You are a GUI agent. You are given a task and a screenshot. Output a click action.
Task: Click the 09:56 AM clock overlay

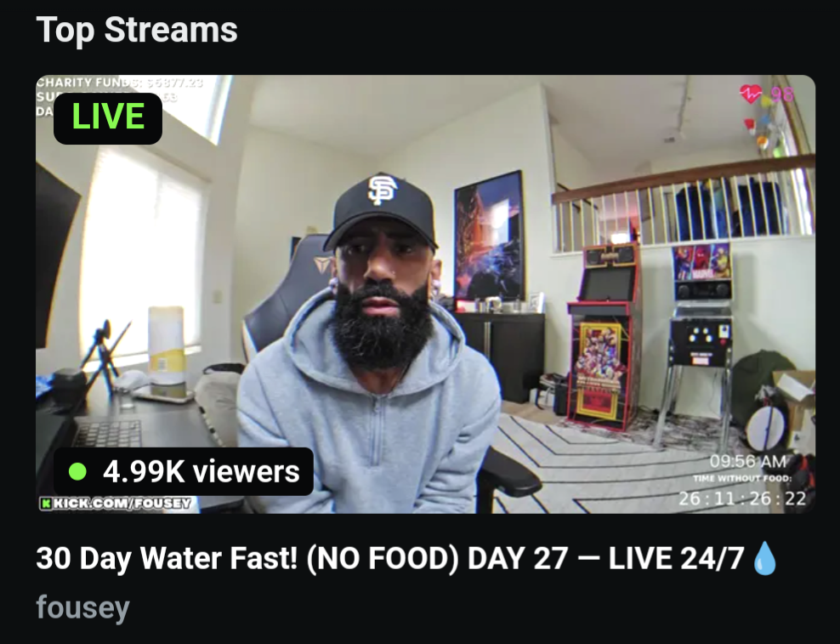pos(748,462)
